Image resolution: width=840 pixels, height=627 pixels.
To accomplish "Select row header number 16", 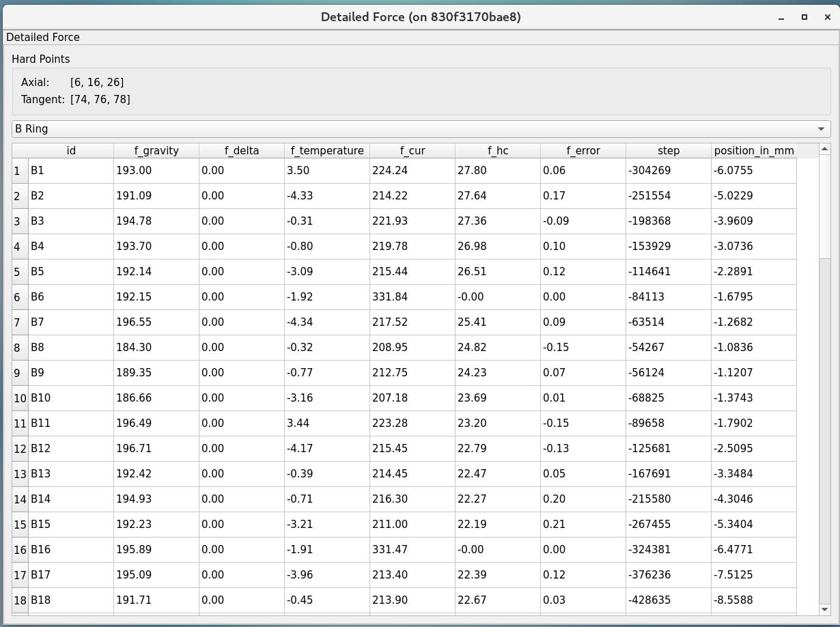I will 20,550.
